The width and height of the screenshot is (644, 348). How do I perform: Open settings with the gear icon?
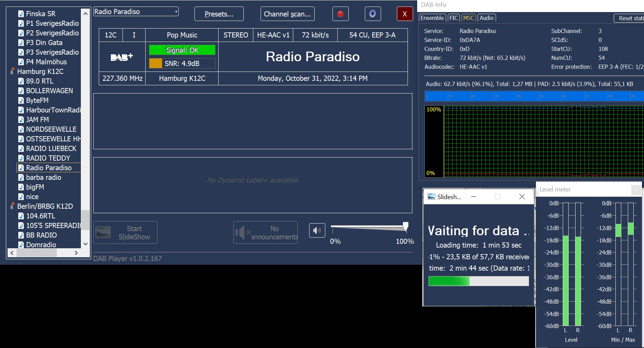(x=372, y=14)
